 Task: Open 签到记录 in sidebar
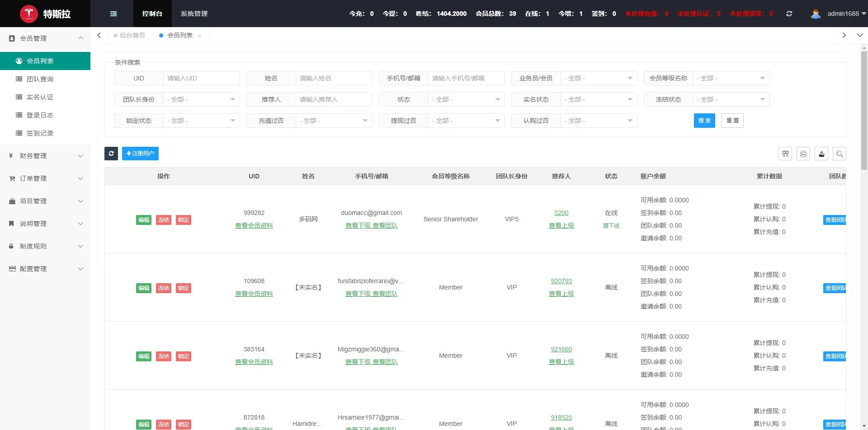pos(45,133)
